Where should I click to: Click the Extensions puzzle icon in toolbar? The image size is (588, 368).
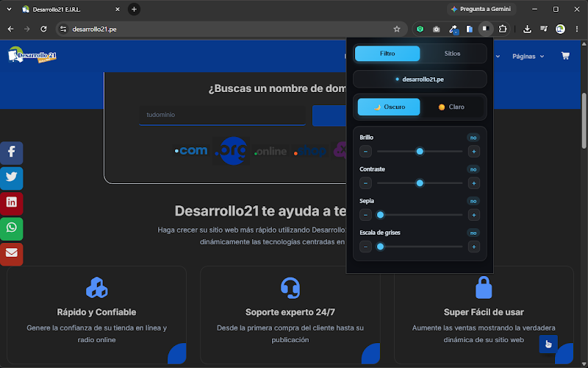pos(502,29)
